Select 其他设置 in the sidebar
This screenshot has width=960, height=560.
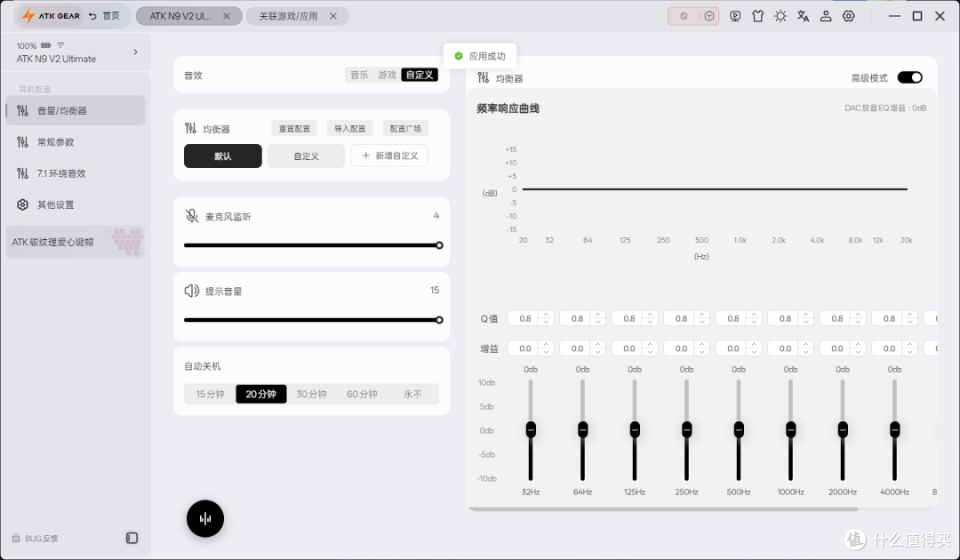pos(76,204)
